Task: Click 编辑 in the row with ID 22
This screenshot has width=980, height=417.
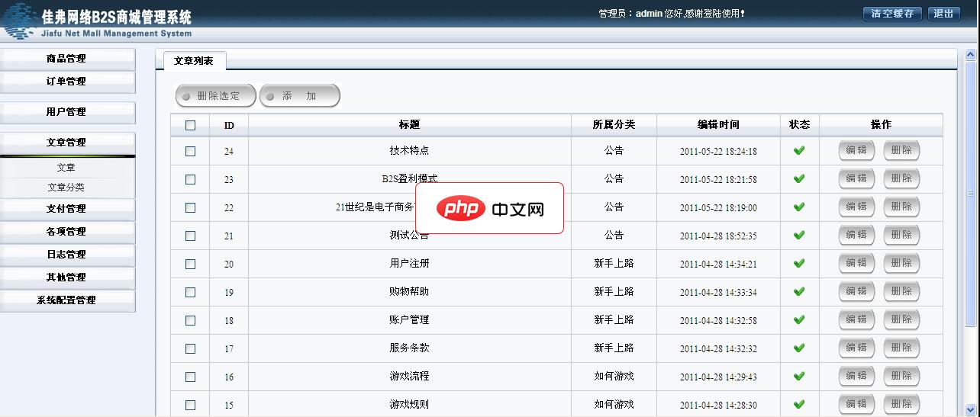Action: [857, 207]
